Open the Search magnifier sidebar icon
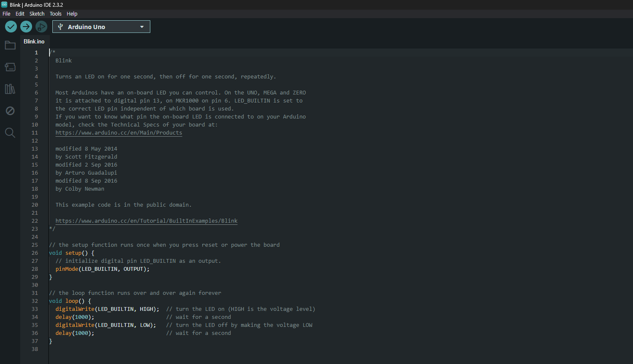This screenshot has width=633, height=364. click(x=10, y=133)
